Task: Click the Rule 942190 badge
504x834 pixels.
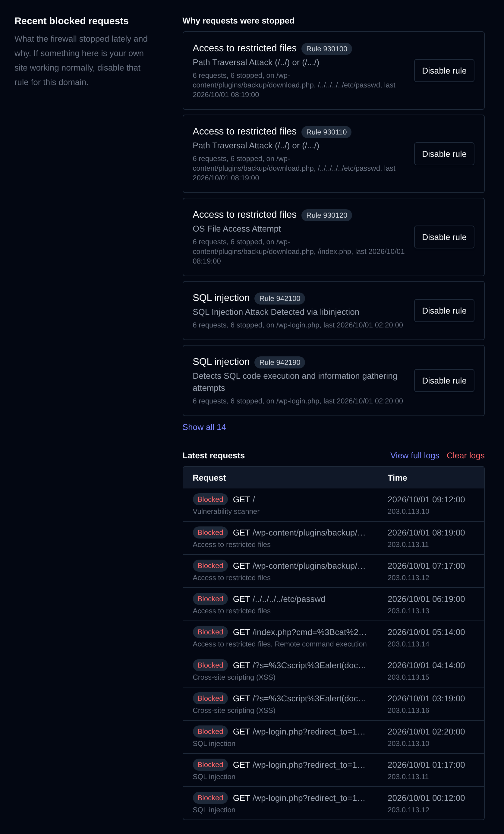Action: 280,362
